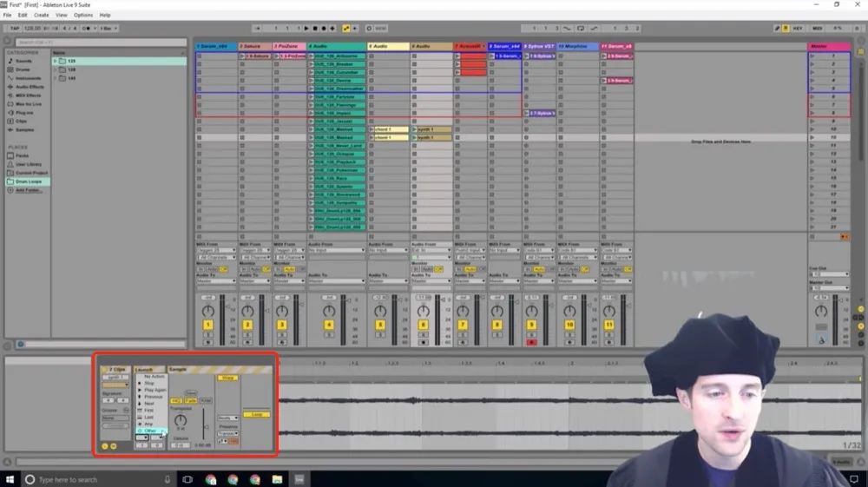Launch scene 1 in the Master track
Screen dimensions: 868x487
pyautogui.click(x=812, y=56)
